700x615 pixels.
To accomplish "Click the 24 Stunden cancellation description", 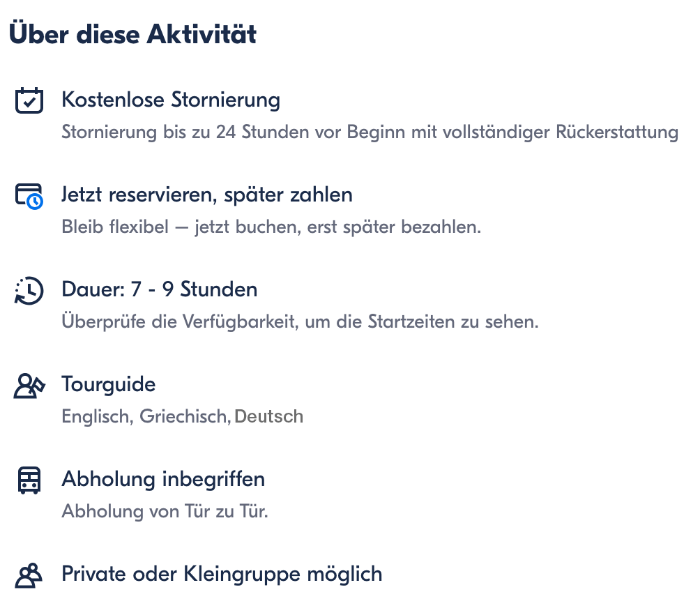I will coord(370,132).
